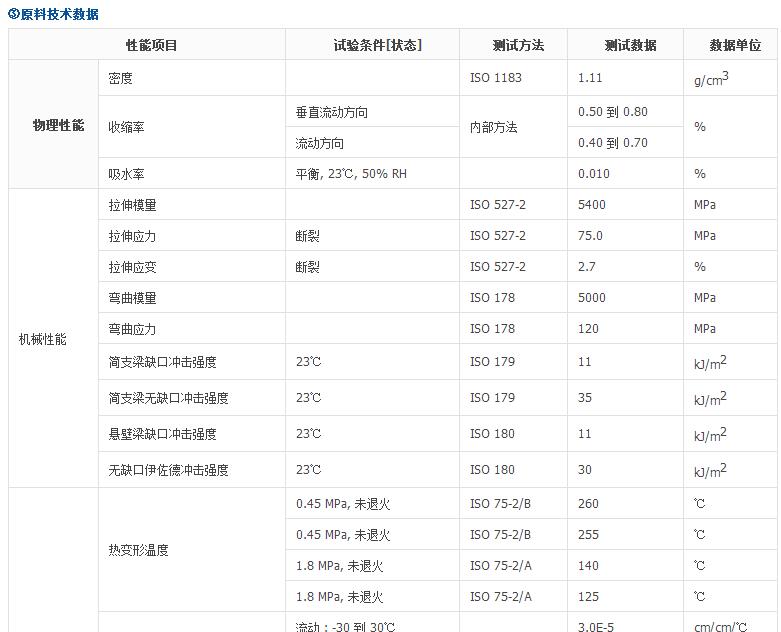Select the 收缩率 property label

click(127, 127)
